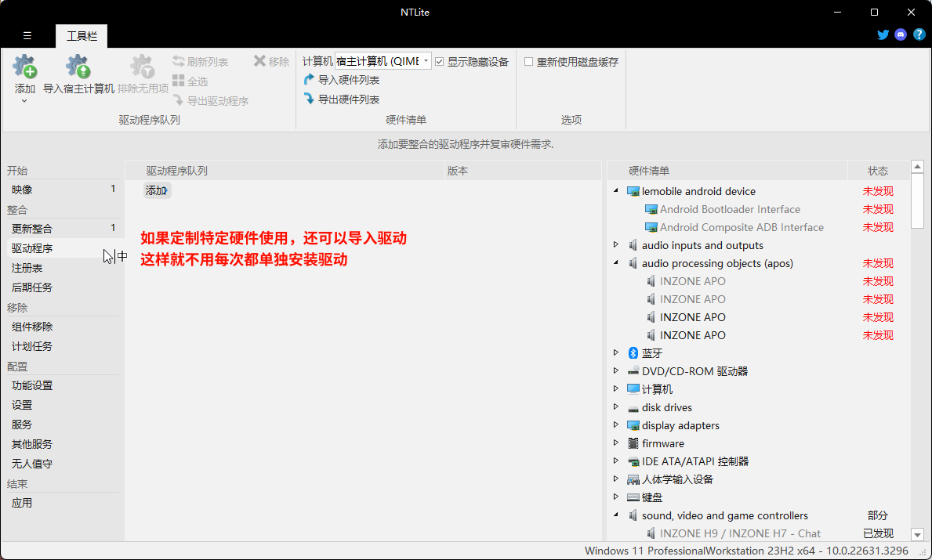Click the Android Composite ADB Interface icon
932x560 pixels.
click(x=651, y=227)
